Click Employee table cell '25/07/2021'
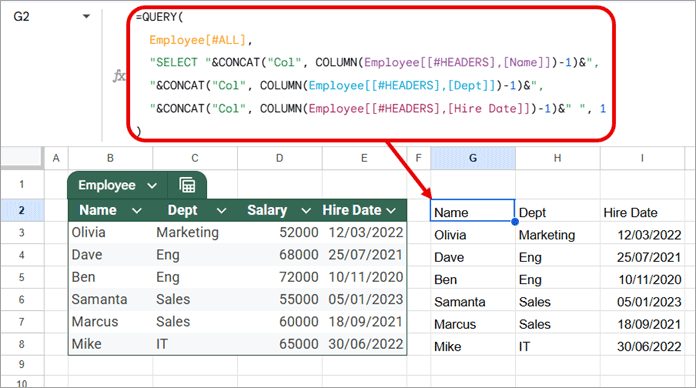 click(x=365, y=255)
